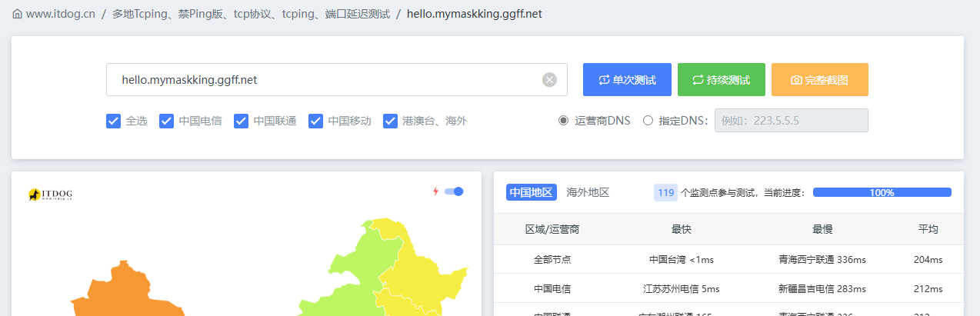This screenshot has width=980, height=316.
Task: Uncheck the 全选 checkbox
Action: pos(113,121)
